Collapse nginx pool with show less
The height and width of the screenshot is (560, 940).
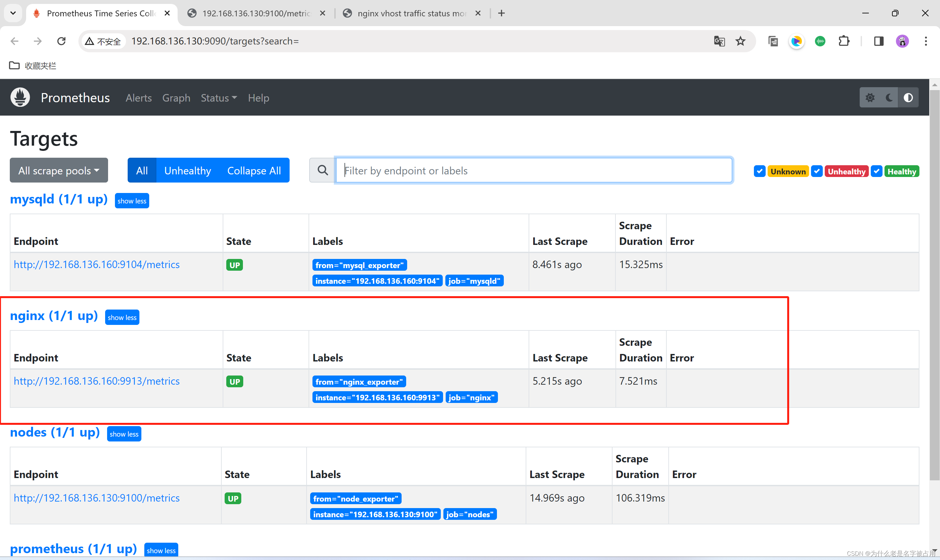point(122,317)
